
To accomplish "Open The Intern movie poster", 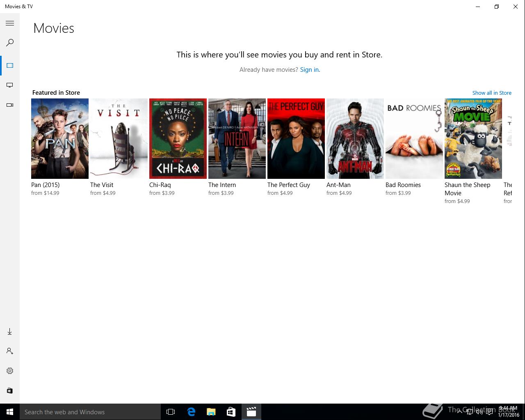I will coord(237,139).
